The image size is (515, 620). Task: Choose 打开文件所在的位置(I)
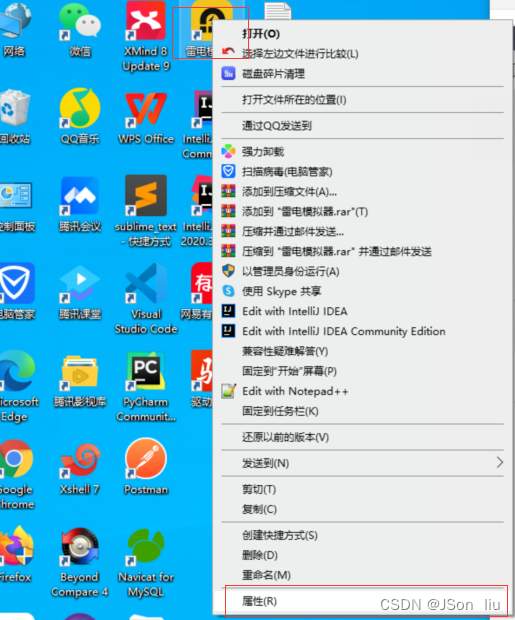[x=294, y=100]
